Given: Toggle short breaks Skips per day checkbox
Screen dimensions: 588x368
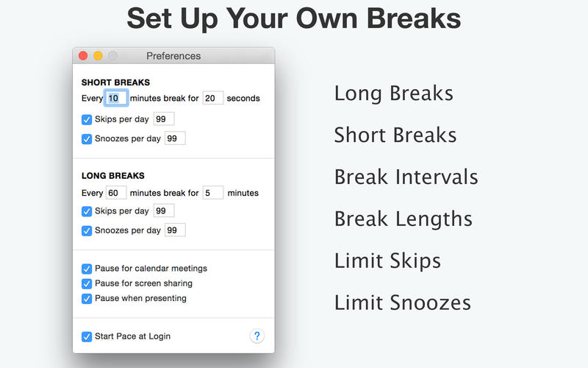Looking at the screenshot, I should (x=87, y=119).
